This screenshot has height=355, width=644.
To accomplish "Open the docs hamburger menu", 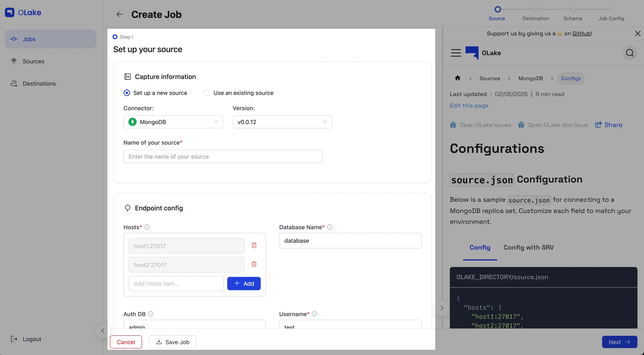I will point(456,53).
